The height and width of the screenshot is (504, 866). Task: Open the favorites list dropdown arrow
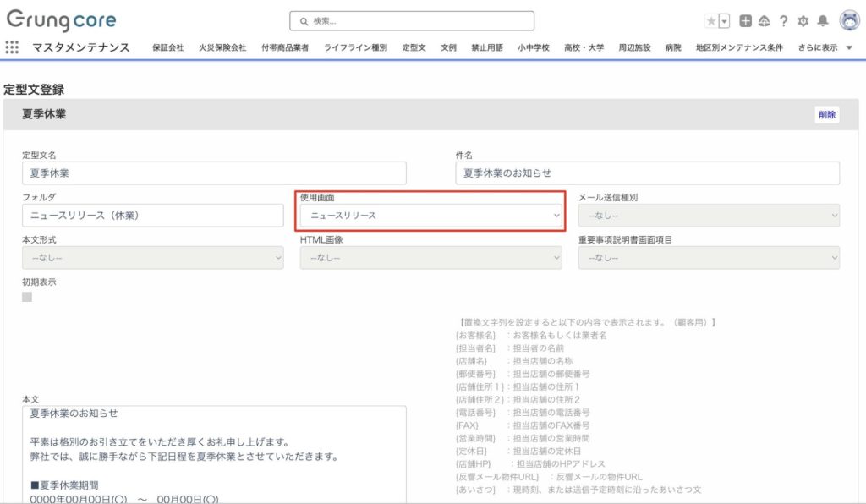pos(724,21)
